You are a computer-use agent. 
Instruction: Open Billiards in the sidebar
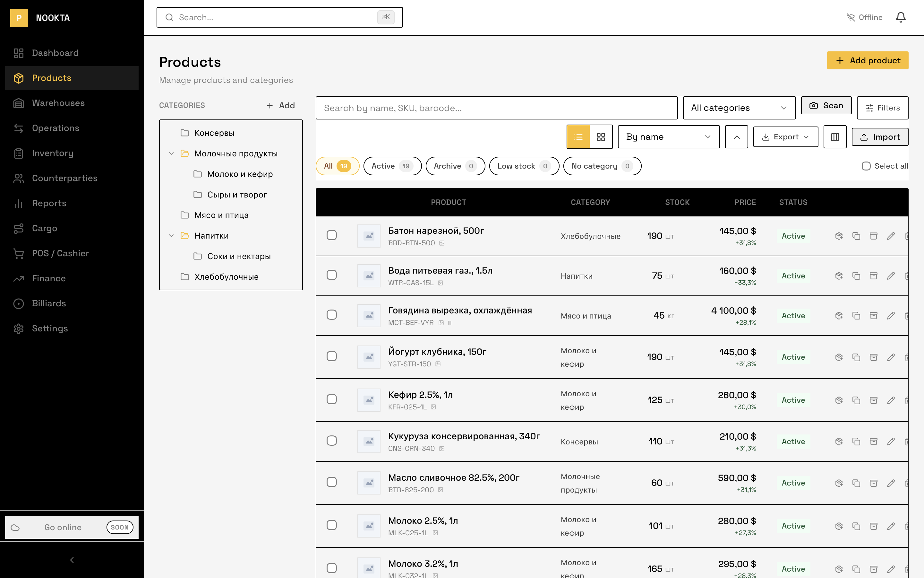tap(72, 303)
